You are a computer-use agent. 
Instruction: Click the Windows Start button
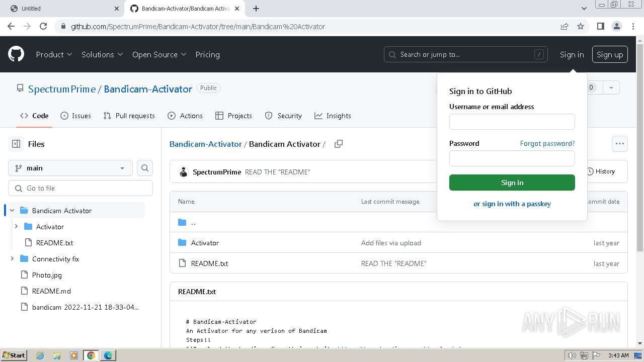[x=14, y=355]
